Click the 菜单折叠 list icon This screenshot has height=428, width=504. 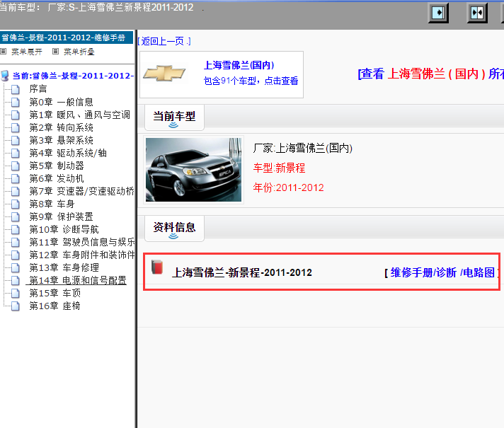[x=56, y=51]
